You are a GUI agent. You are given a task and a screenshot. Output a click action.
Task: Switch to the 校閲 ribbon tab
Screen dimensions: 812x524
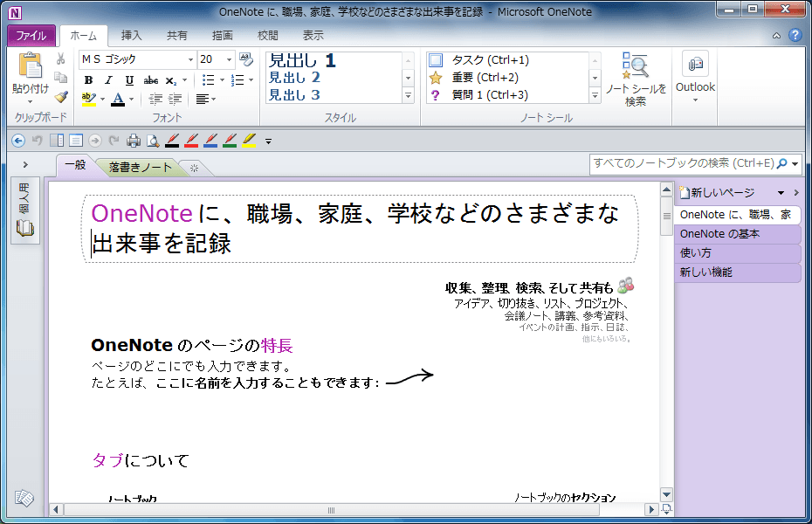click(268, 36)
